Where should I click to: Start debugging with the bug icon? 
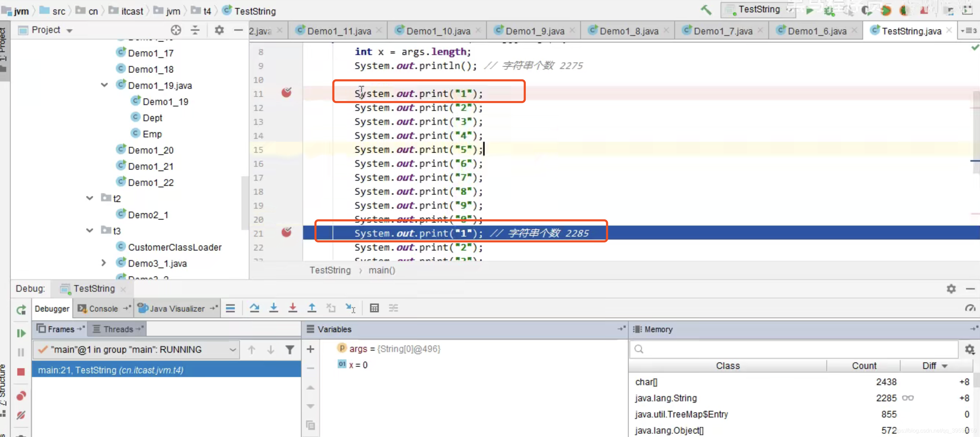click(x=829, y=11)
